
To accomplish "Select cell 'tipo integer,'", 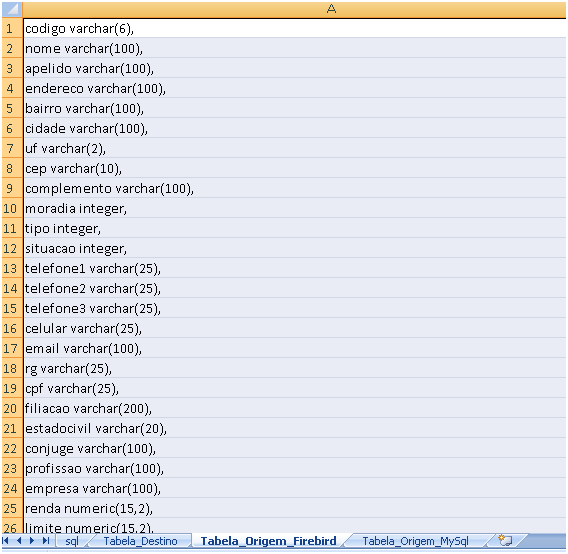I will click(295, 228).
